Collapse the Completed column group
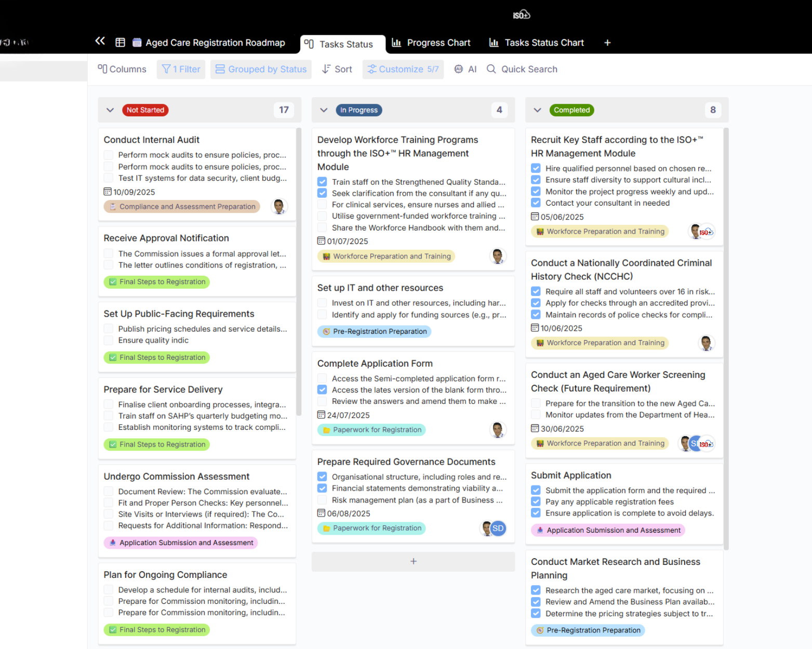812x649 pixels. coord(537,110)
